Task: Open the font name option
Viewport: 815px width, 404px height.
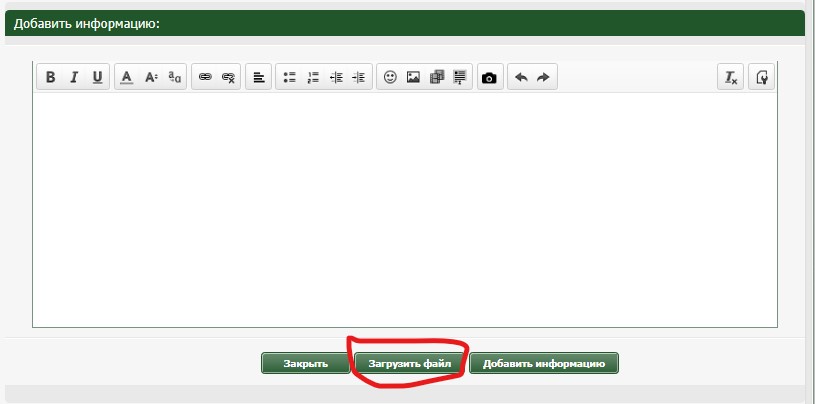Action: [x=175, y=77]
